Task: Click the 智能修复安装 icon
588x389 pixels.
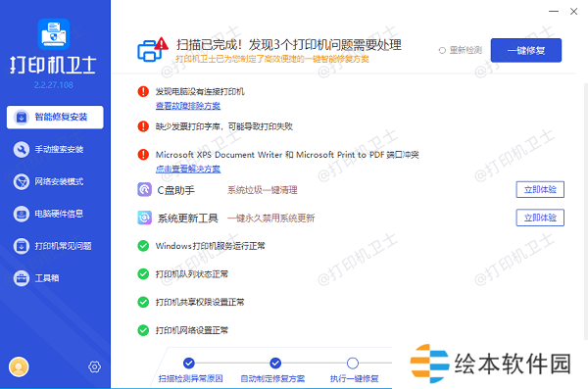Action: coord(22,117)
